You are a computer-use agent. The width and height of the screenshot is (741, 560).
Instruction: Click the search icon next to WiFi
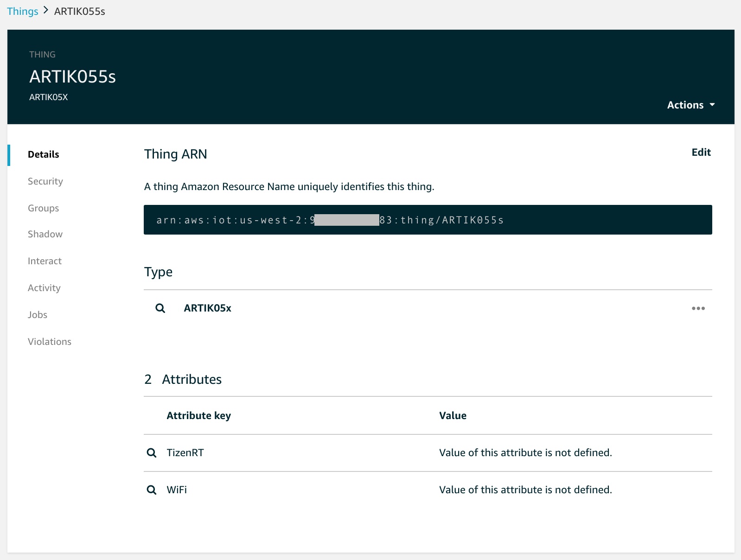(x=152, y=490)
